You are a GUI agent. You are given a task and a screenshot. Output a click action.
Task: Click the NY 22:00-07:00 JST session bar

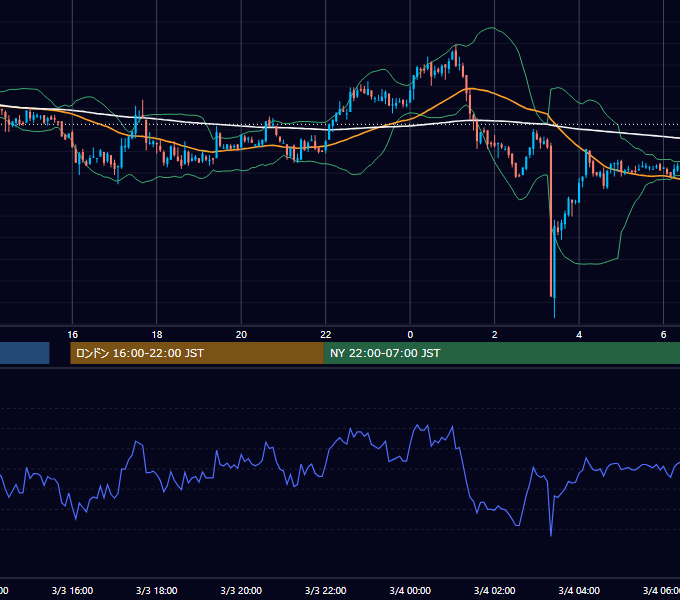point(502,353)
